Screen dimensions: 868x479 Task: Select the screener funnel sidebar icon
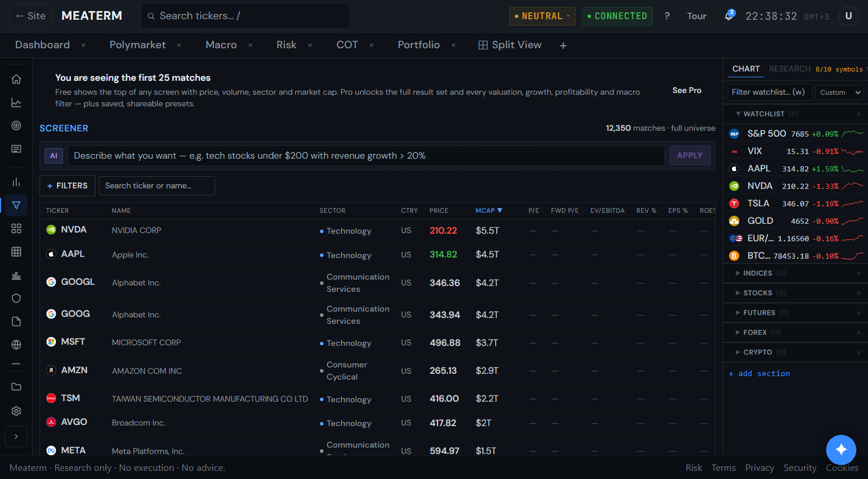[16, 205]
